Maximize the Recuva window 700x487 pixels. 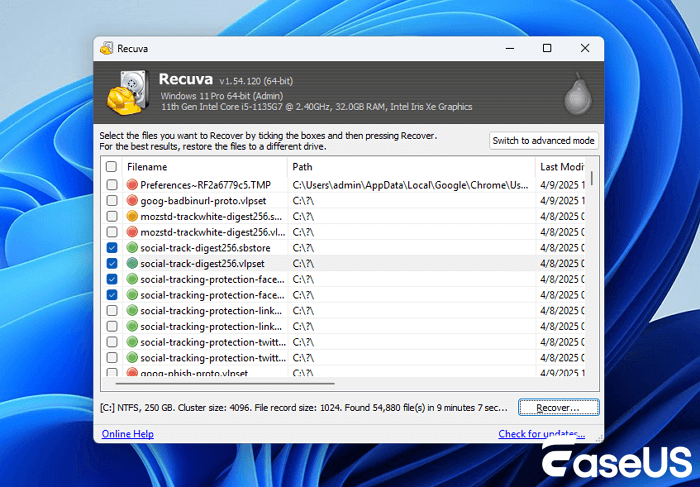pos(547,48)
